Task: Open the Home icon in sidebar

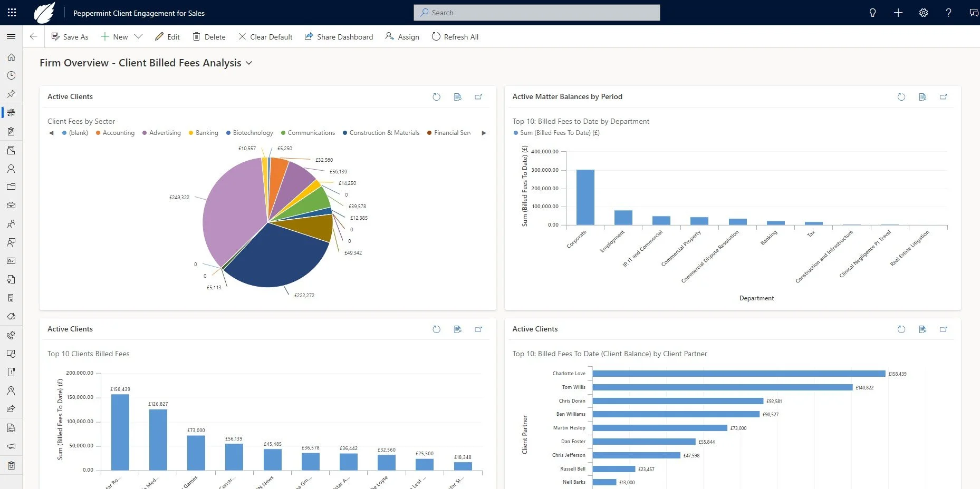Action: click(x=11, y=57)
